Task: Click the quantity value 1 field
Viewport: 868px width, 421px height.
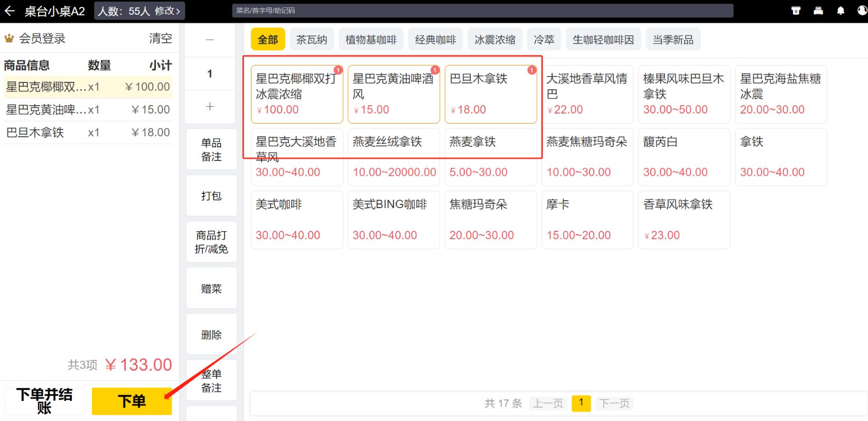Action: point(210,73)
